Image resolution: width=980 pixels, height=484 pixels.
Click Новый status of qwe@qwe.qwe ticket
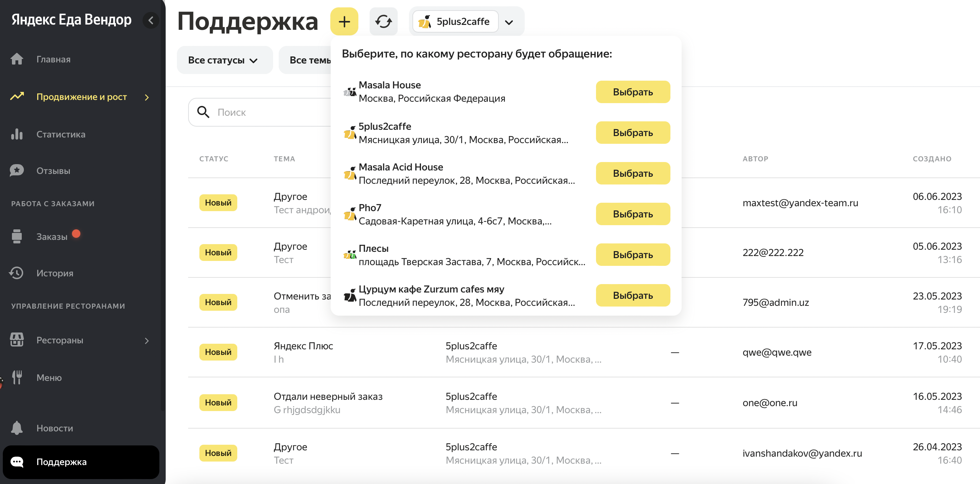[x=218, y=352]
